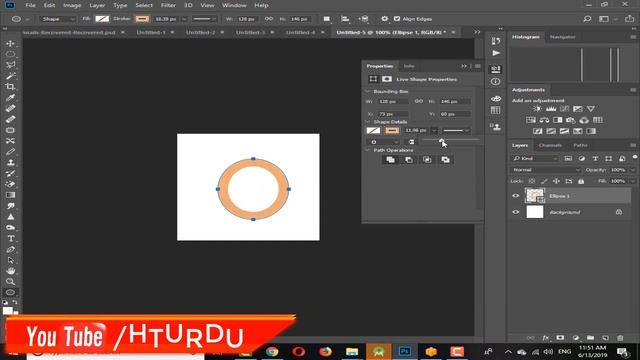The height and width of the screenshot is (360, 640).
Task: Open the Filter menu
Action: 168,5
